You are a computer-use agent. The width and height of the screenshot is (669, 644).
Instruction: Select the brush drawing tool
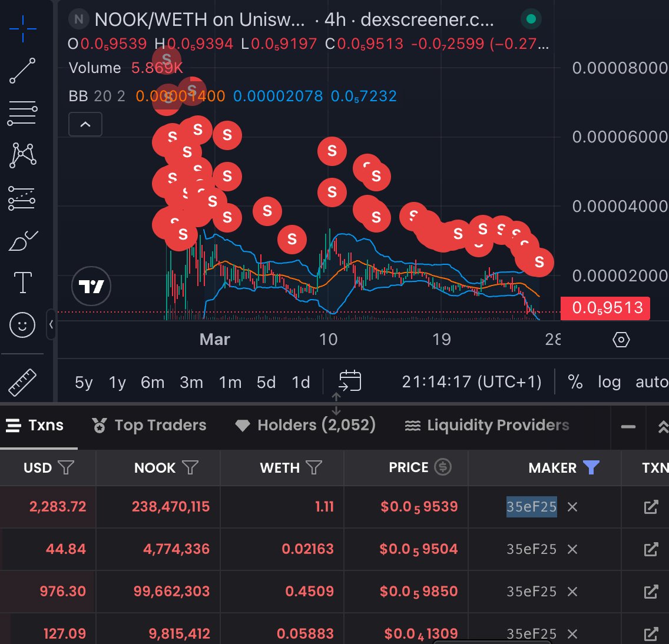pyautogui.click(x=23, y=241)
